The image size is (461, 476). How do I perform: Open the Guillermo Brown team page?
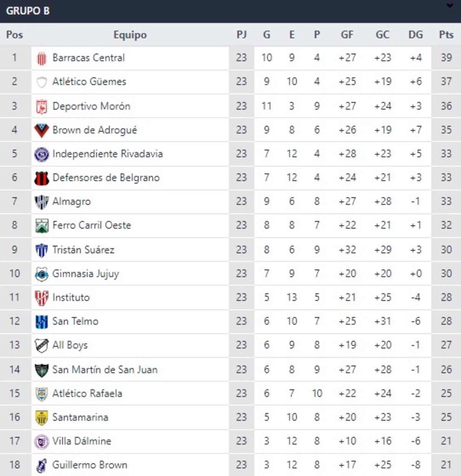(x=89, y=464)
